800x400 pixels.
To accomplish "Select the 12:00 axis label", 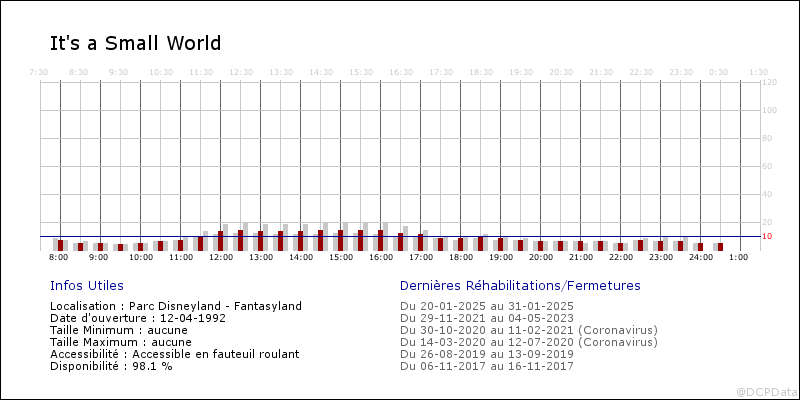I will [x=219, y=258].
